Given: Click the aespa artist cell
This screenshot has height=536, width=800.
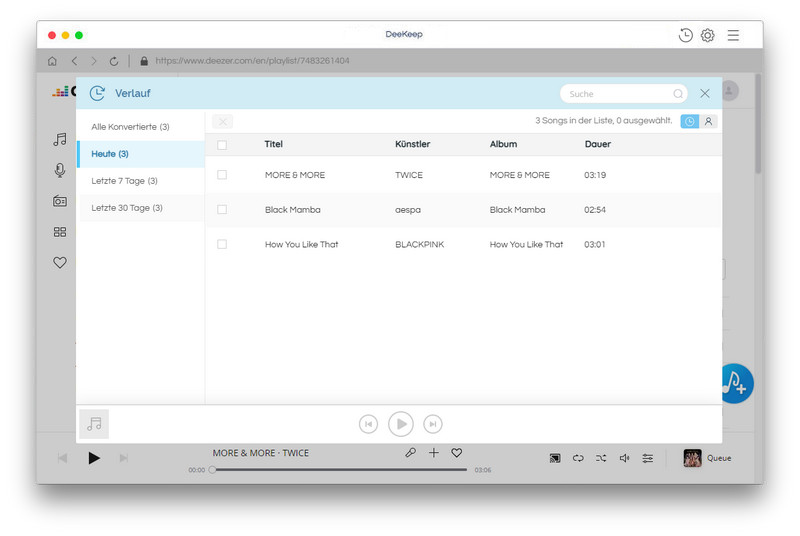Looking at the screenshot, I should (x=408, y=210).
